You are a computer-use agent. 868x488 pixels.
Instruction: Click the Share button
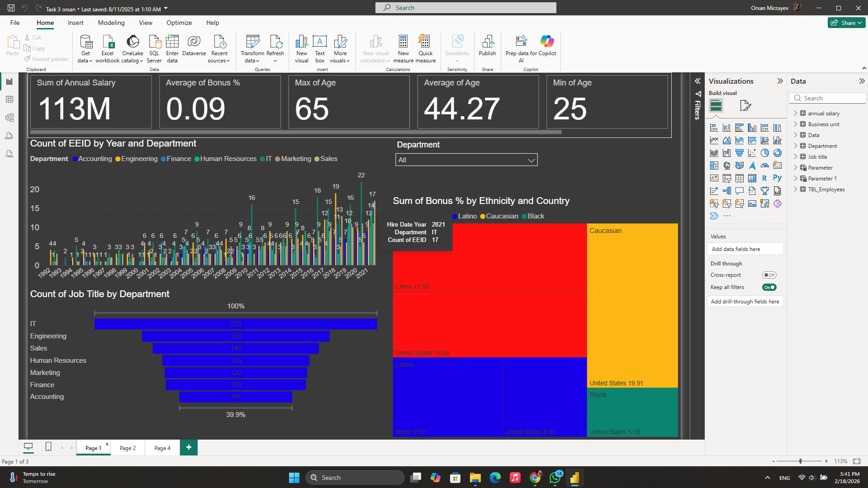tap(846, 23)
